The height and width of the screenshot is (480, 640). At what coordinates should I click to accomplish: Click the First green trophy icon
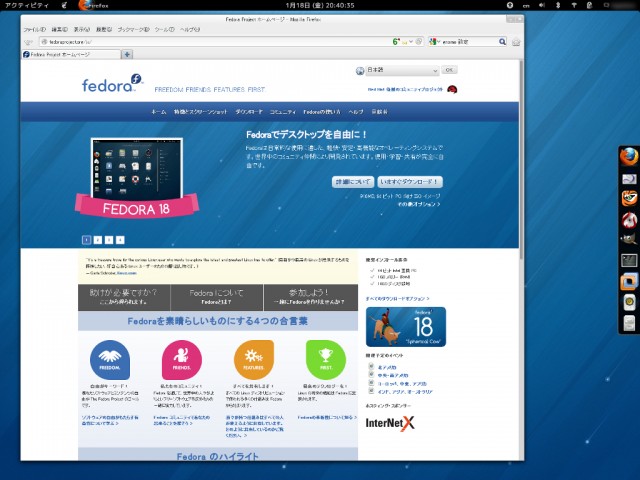pos(326,360)
